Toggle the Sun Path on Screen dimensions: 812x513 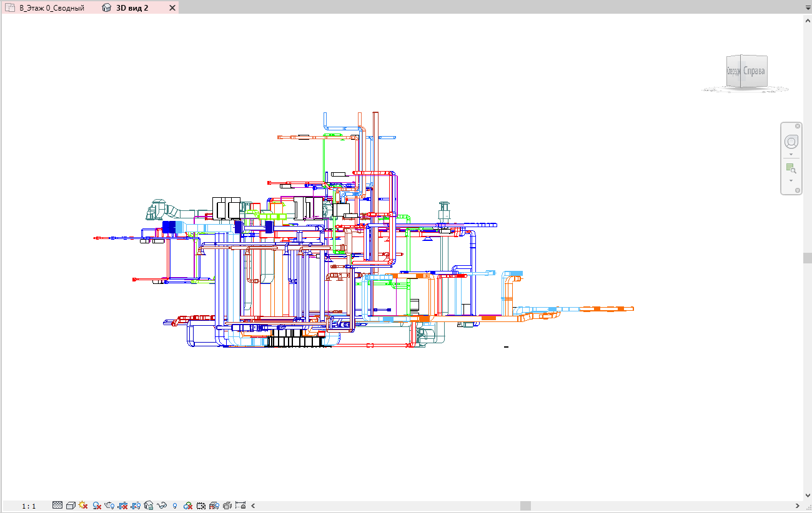click(82, 506)
